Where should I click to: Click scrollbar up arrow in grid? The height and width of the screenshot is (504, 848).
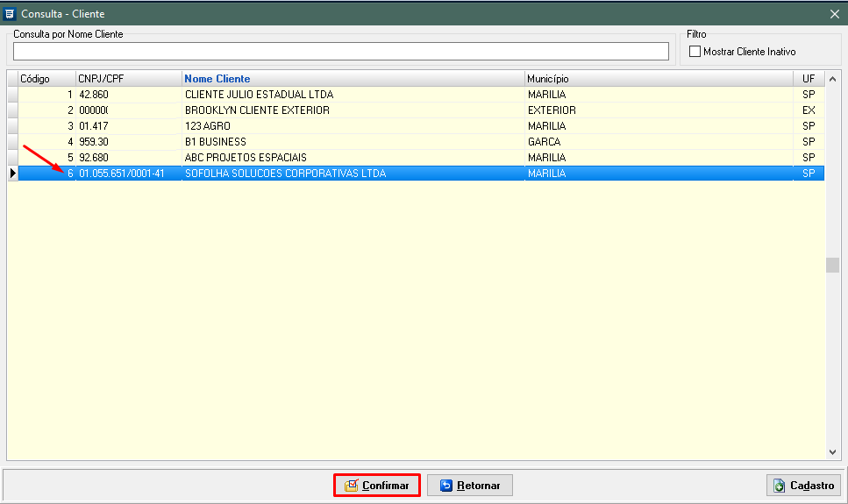833,78
